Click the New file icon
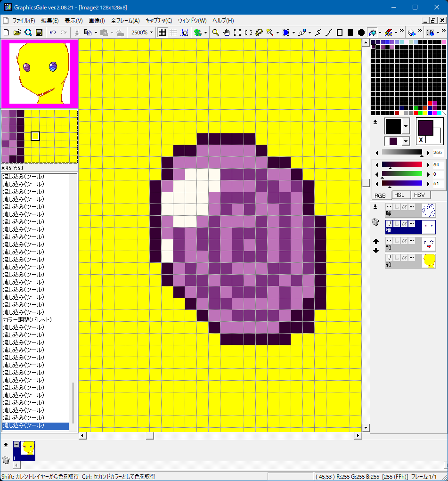 pos(6,33)
